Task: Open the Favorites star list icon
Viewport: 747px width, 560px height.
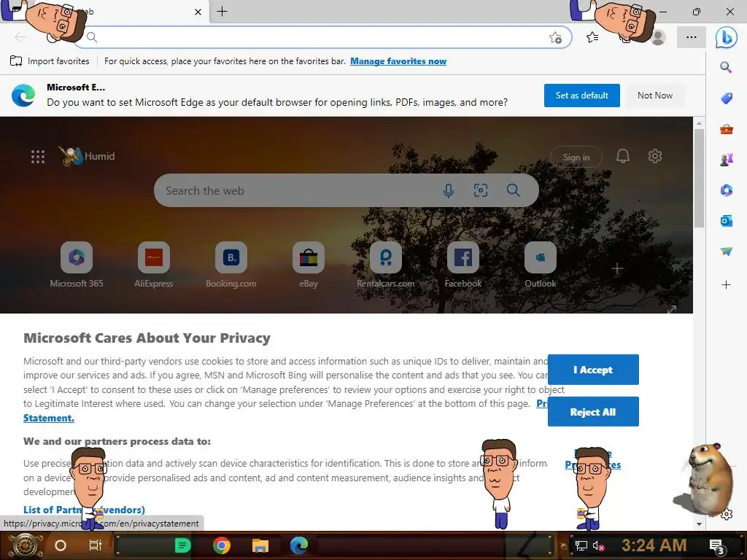Action: point(592,37)
